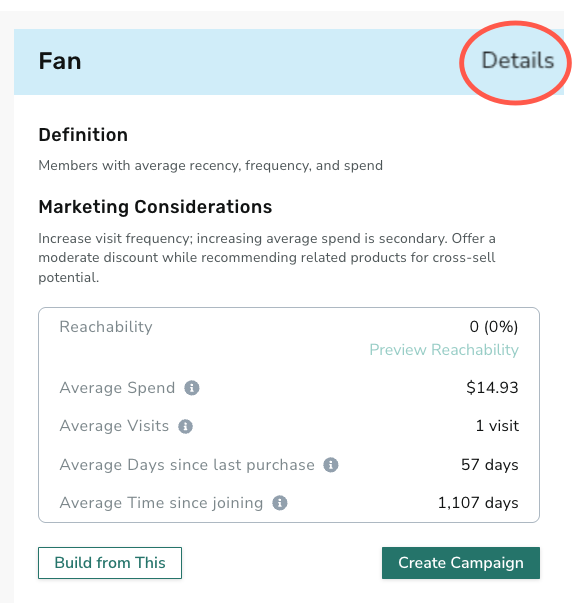
Task: Show the Average Visits info tooltip icon
Action: point(185,426)
